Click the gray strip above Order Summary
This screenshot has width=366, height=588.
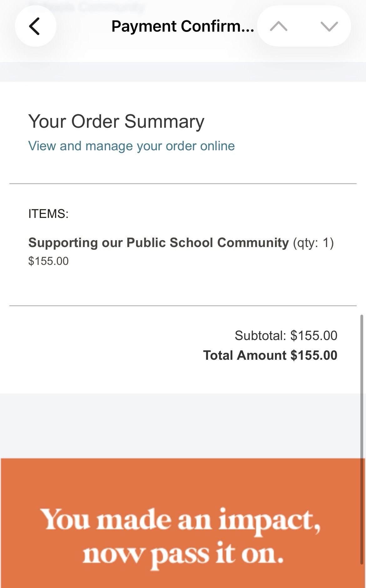(x=183, y=72)
